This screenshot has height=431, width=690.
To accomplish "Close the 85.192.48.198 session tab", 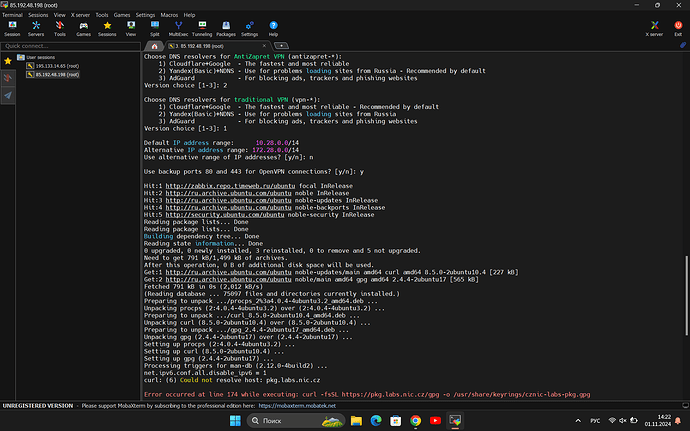I will pyautogui.click(x=264, y=45).
